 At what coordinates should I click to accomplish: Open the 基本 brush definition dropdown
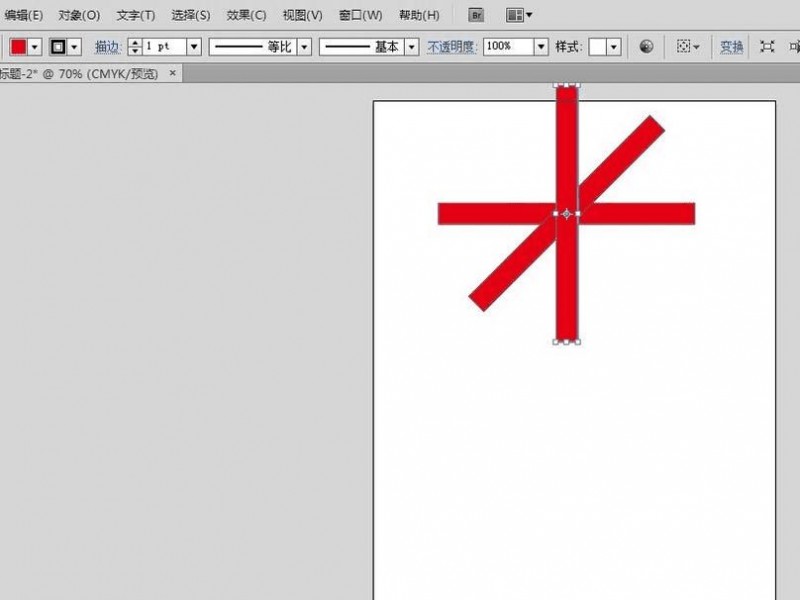click(x=412, y=47)
